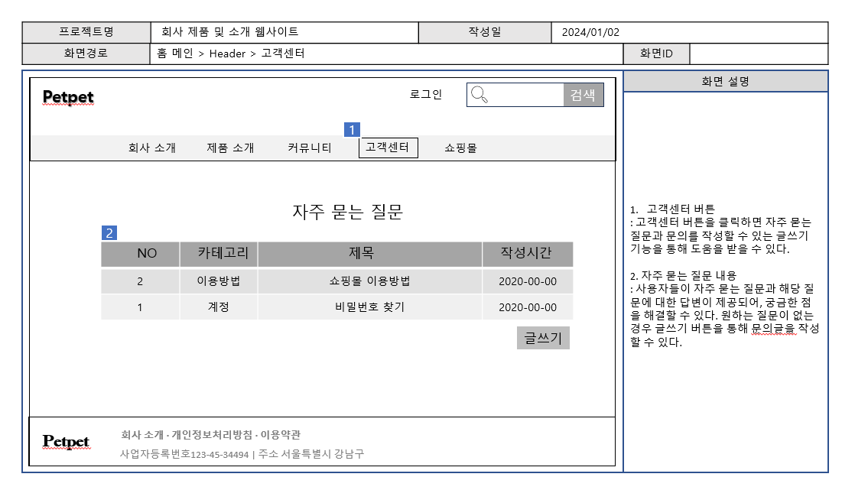Click the 작성시간 column header
This screenshot has width=868, height=490.
pyautogui.click(x=526, y=254)
